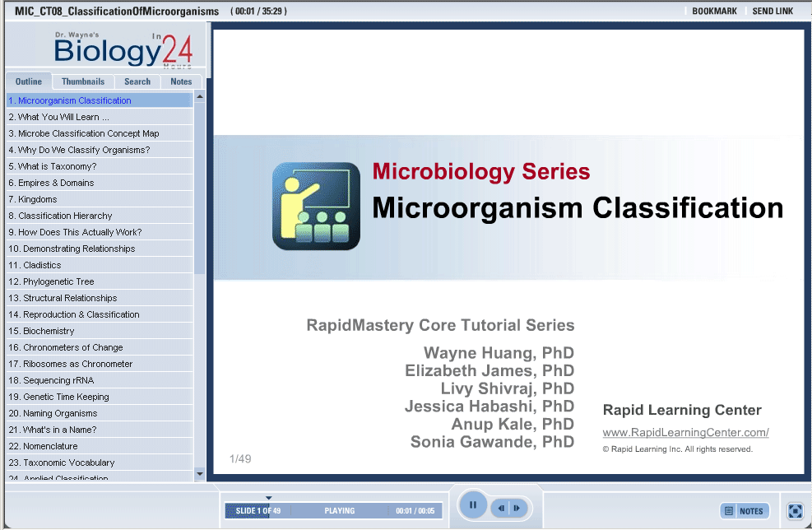This screenshot has width=812, height=530.
Task: Click the teacher chalkboard icon on slide
Action: click(317, 206)
